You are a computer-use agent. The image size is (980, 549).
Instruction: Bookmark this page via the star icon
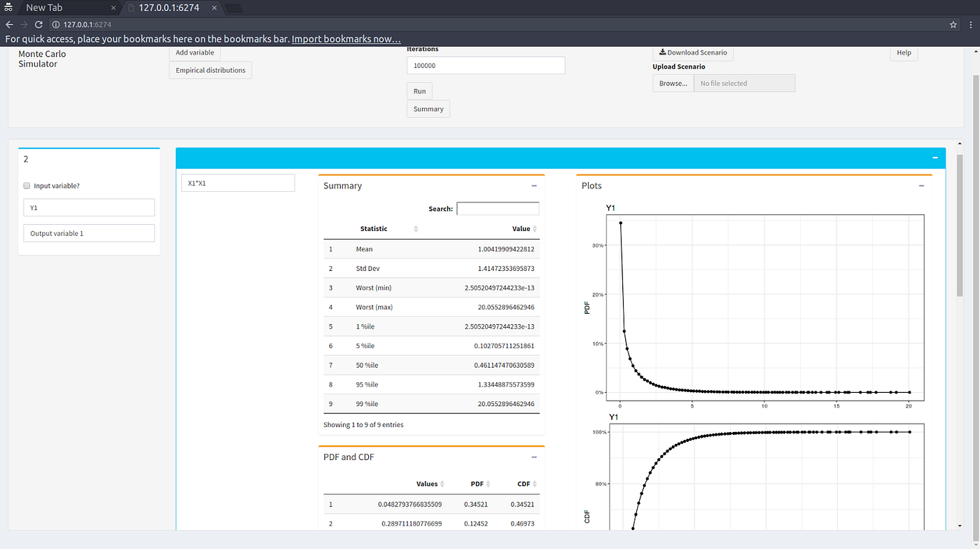(953, 24)
